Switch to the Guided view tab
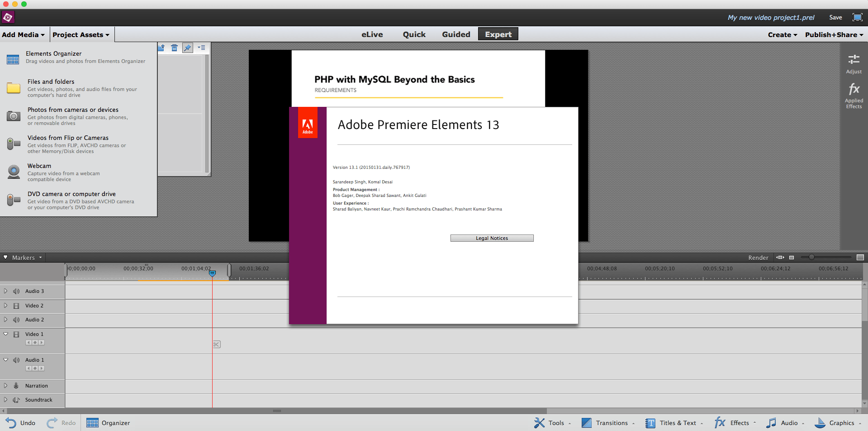 point(456,34)
